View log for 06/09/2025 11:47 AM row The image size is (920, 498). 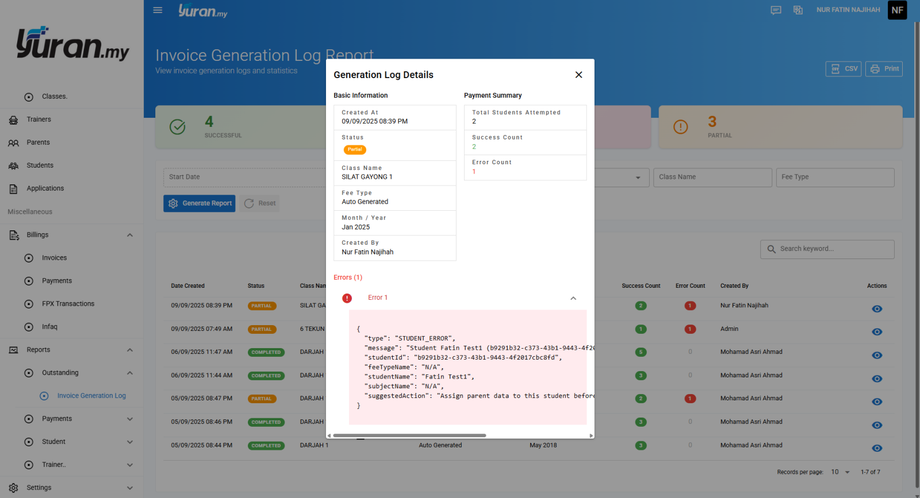click(877, 355)
